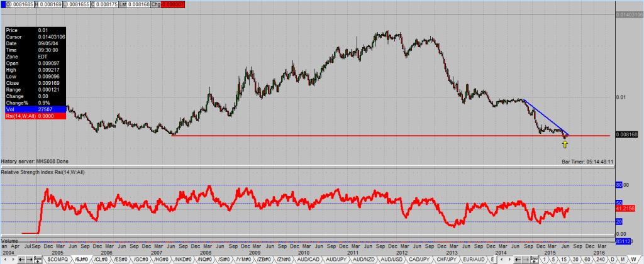The height and width of the screenshot is (264, 644).
Task: Click the 83112 volume label on axis
Action: pyautogui.click(x=624, y=241)
